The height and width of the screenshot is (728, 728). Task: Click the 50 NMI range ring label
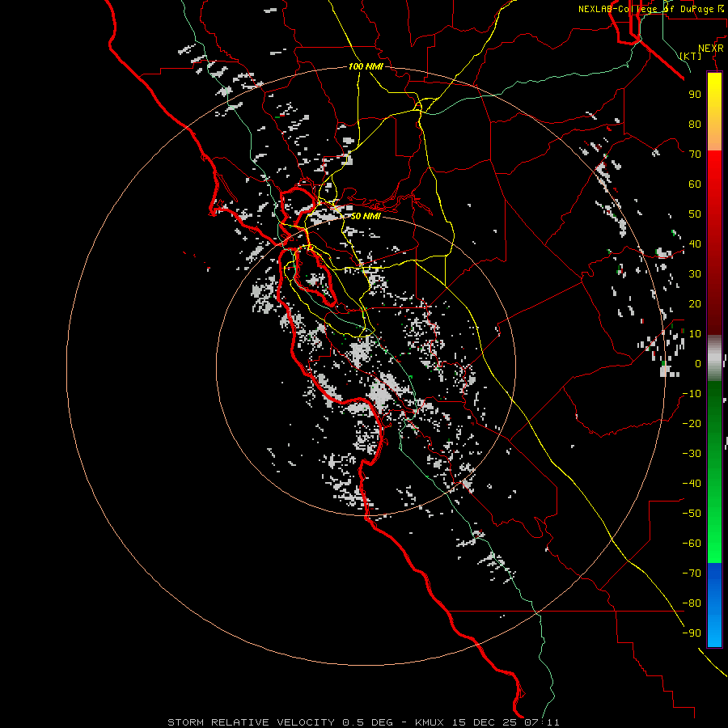point(366,216)
